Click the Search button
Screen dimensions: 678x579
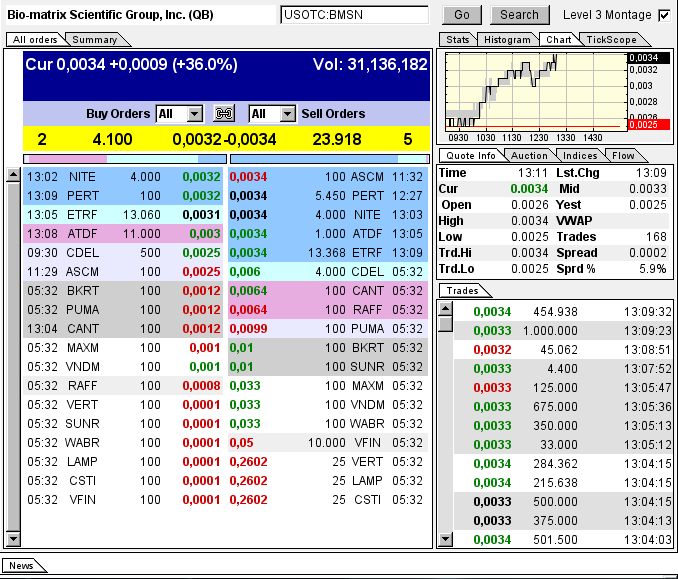pos(519,15)
